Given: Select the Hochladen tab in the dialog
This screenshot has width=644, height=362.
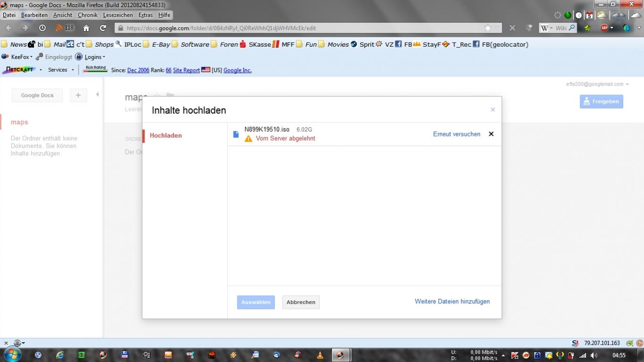Looking at the screenshot, I should point(166,135).
